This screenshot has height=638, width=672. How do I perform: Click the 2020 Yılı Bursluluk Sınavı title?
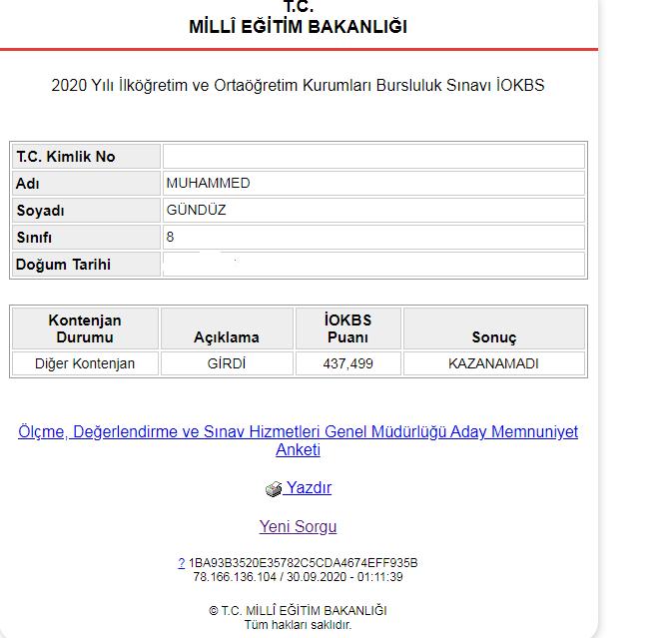(x=298, y=85)
